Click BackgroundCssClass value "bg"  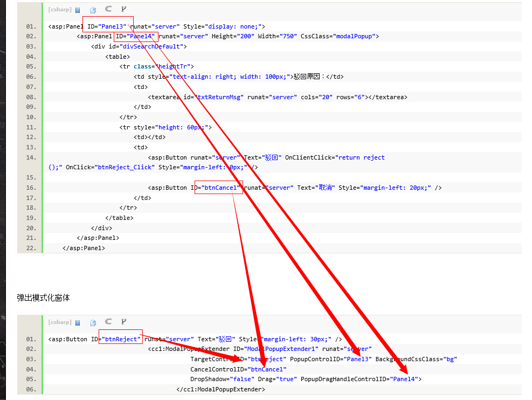click(x=450, y=359)
